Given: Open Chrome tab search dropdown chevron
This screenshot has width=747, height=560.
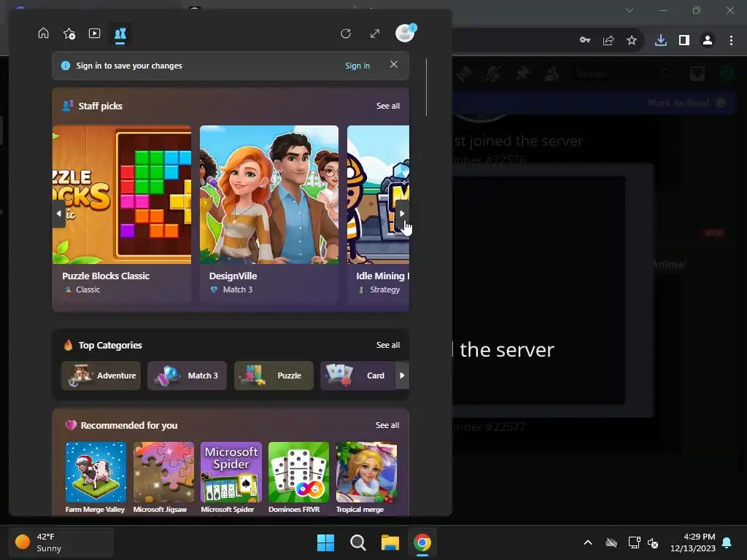Looking at the screenshot, I should coord(630,10).
